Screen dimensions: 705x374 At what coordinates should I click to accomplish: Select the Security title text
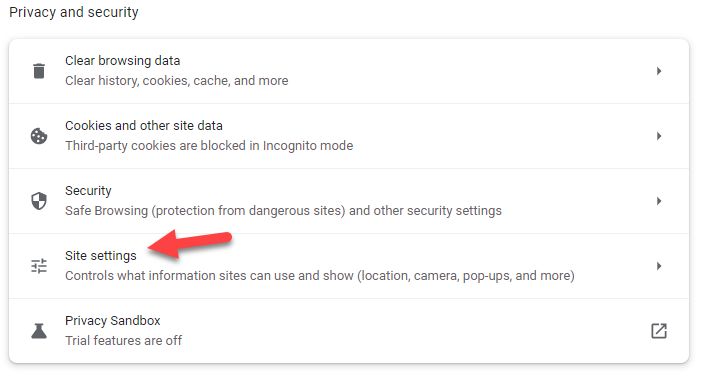(88, 191)
